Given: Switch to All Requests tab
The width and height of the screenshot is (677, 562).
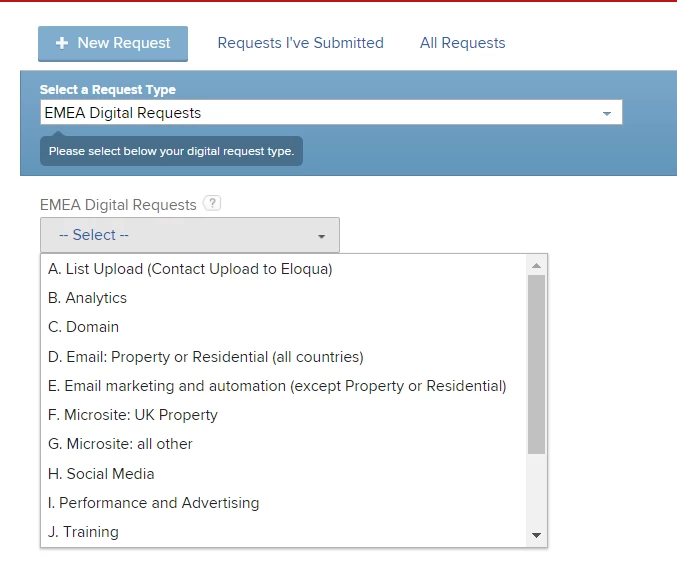Looking at the screenshot, I should click(462, 43).
